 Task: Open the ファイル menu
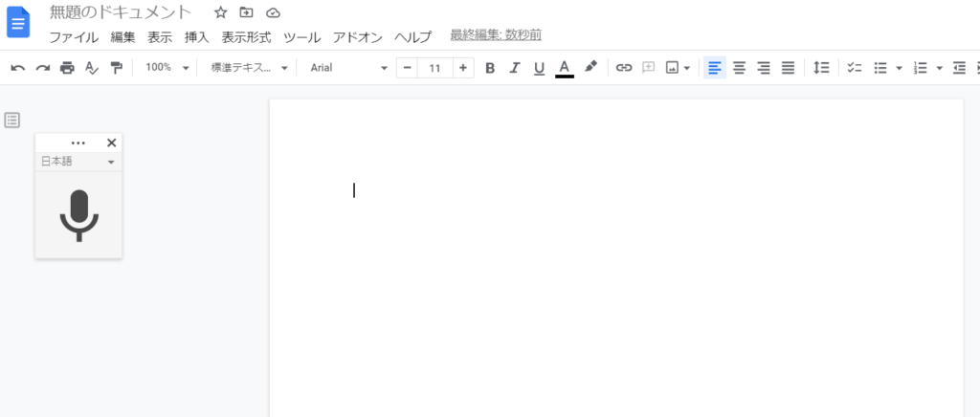tap(74, 37)
